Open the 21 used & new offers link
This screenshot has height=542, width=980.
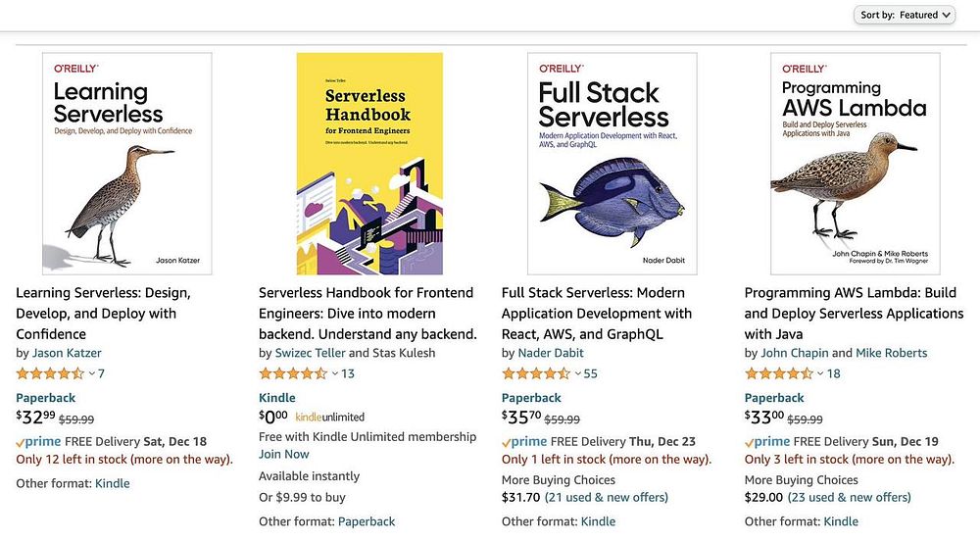(x=606, y=497)
